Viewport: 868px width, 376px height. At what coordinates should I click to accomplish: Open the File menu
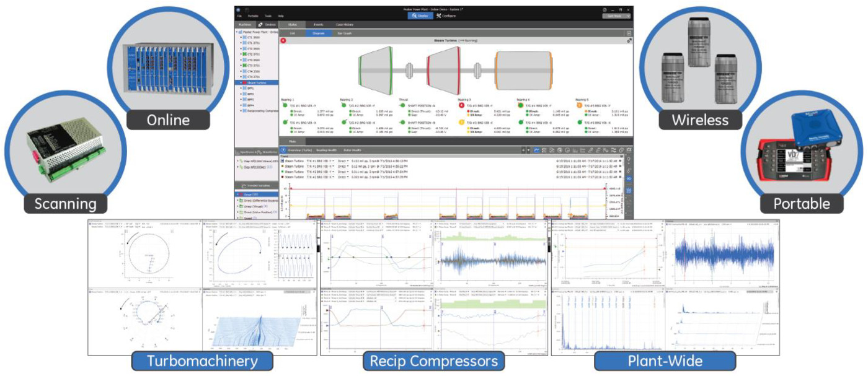click(239, 16)
